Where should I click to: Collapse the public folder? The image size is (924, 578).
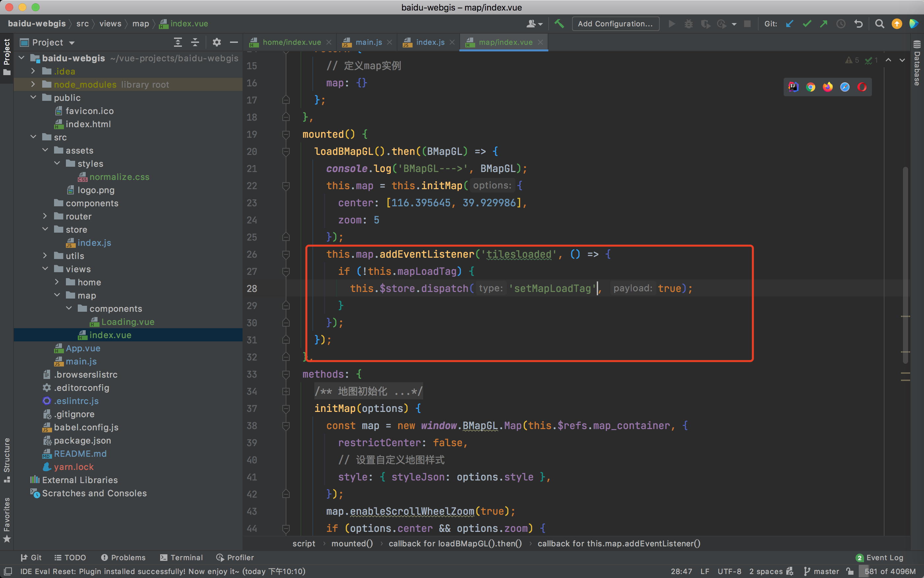(33, 98)
